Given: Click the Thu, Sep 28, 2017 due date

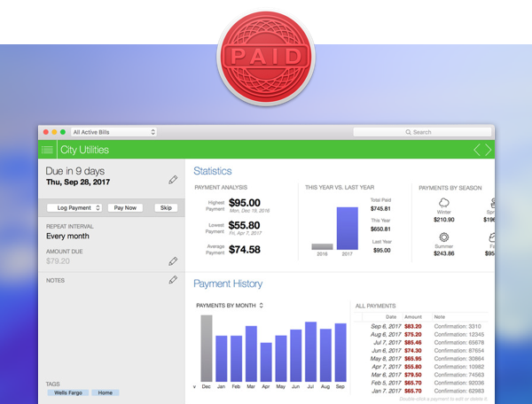Looking at the screenshot, I should coord(78,182).
